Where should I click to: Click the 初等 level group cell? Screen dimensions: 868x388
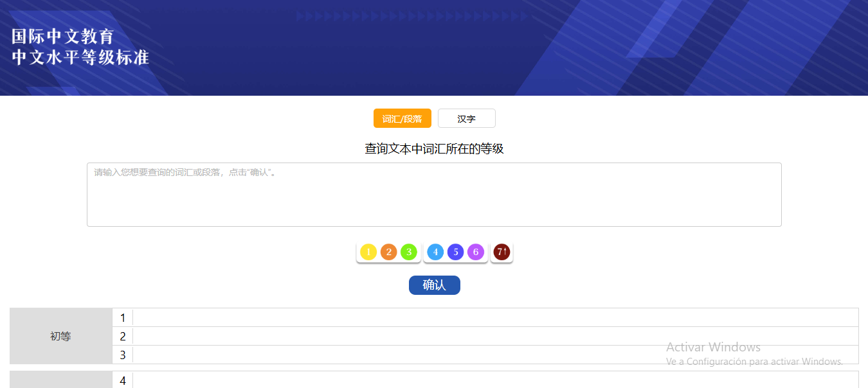point(61,336)
